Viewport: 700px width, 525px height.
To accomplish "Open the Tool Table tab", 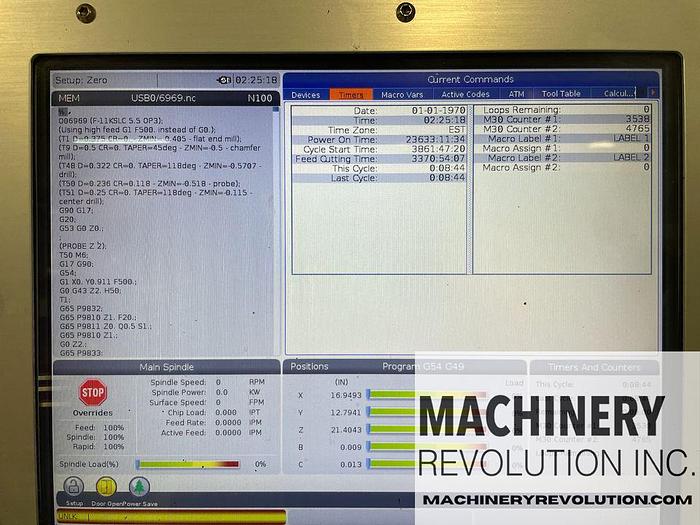I will coord(561,94).
